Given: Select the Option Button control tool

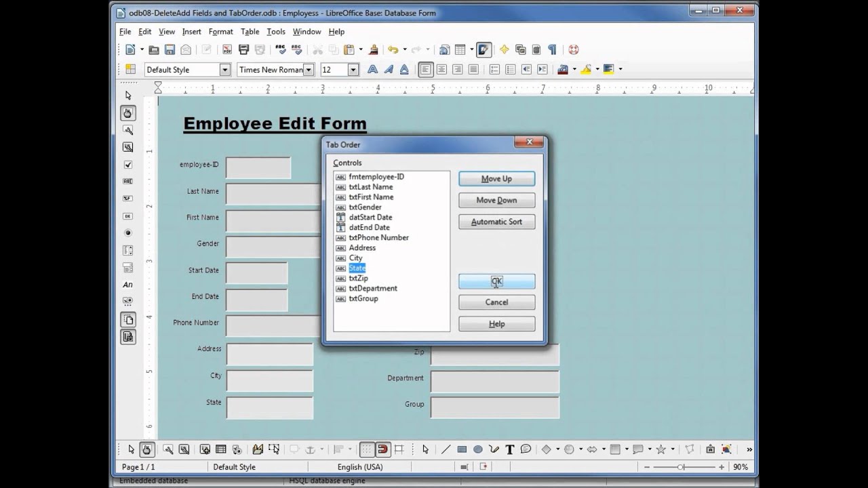Looking at the screenshot, I should tap(127, 233).
